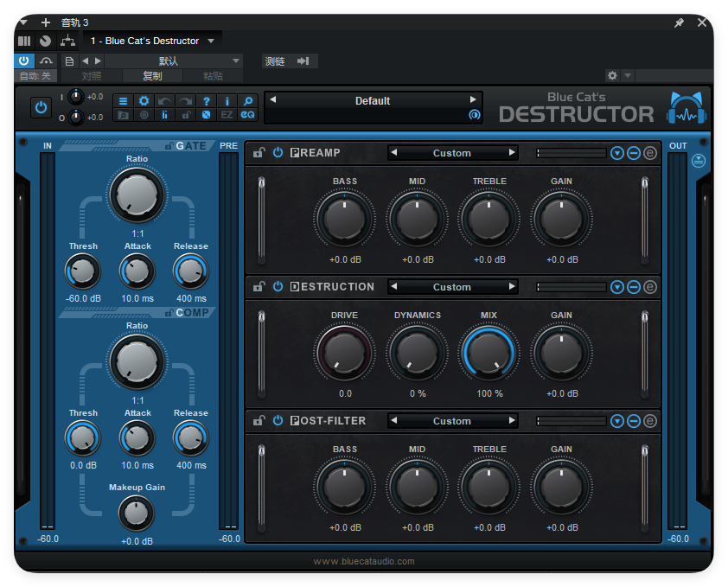728x587 pixels.
Task: Click the global lock icon in toolbar
Action: [185, 115]
